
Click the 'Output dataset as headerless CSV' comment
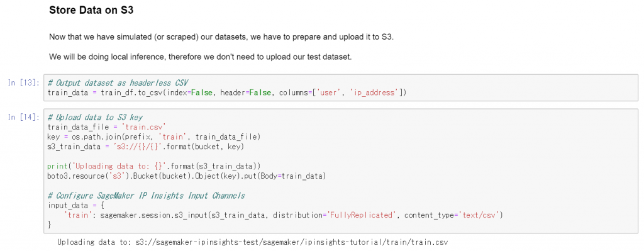(118, 83)
